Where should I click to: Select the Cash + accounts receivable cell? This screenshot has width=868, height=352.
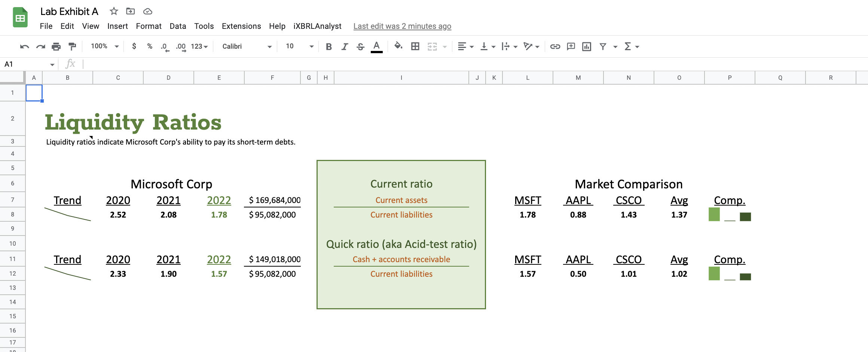(401, 259)
